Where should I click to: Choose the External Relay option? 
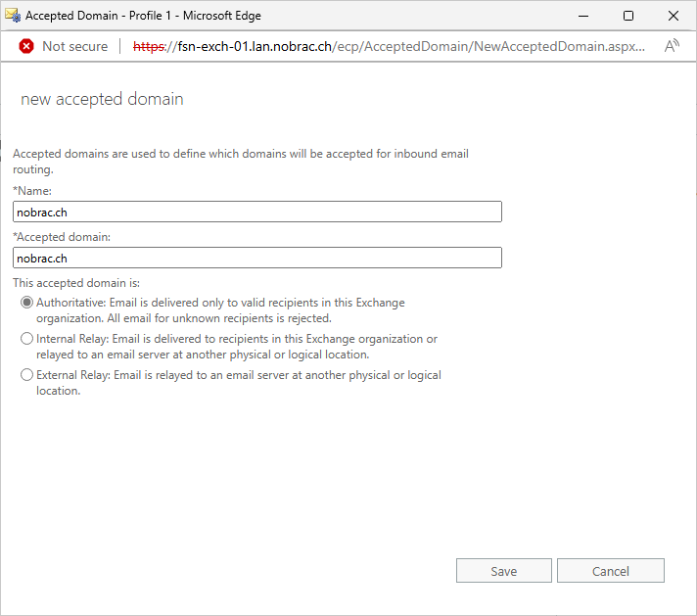pyautogui.click(x=27, y=375)
